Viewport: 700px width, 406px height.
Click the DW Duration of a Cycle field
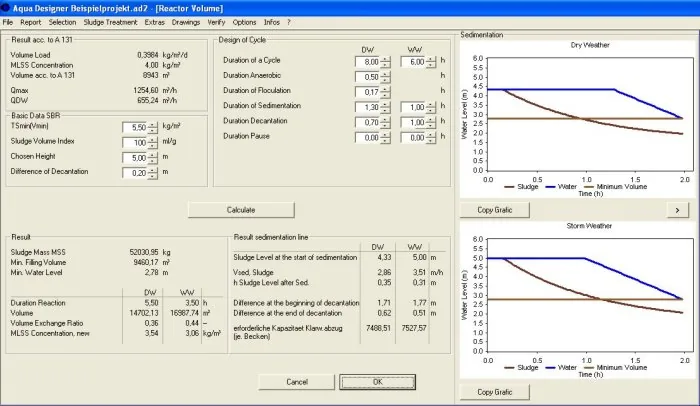(367, 62)
